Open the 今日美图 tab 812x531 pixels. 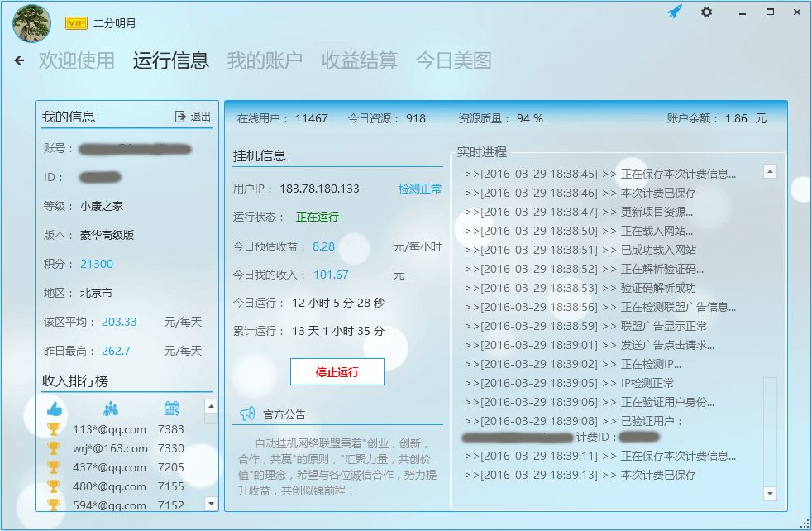(x=455, y=59)
